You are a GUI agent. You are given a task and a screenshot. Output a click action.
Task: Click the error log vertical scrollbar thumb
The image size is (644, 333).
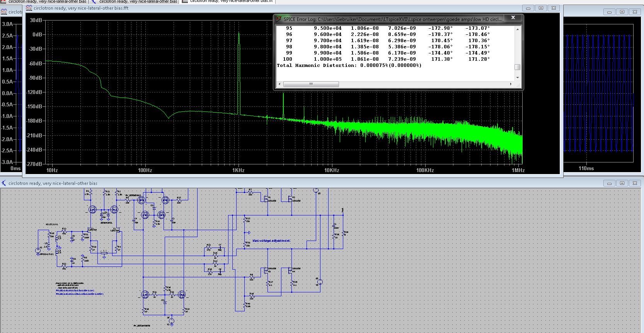coord(517,67)
